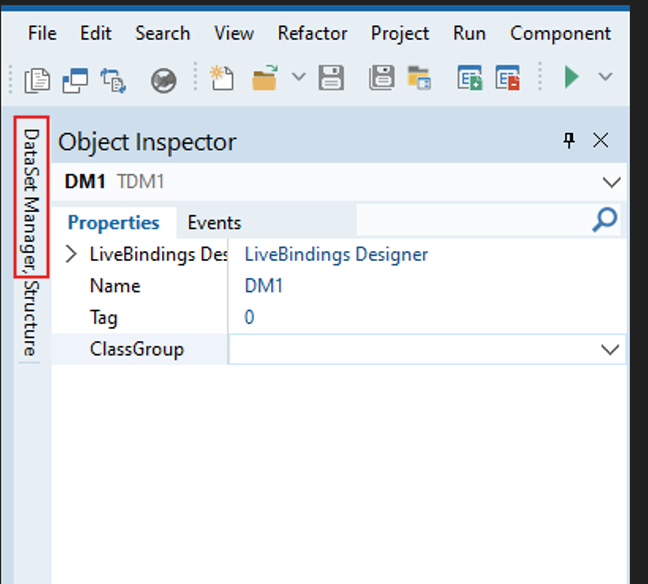This screenshot has width=648, height=584.
Task: Expand the LiveBindings Designer property row
Action: (71, 254)
